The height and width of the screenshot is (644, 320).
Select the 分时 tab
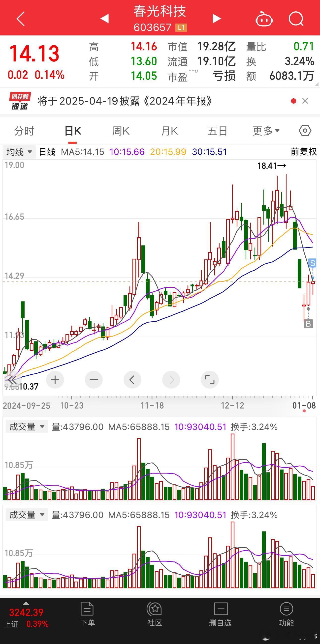pyautogui.click(x=24, y=131)
